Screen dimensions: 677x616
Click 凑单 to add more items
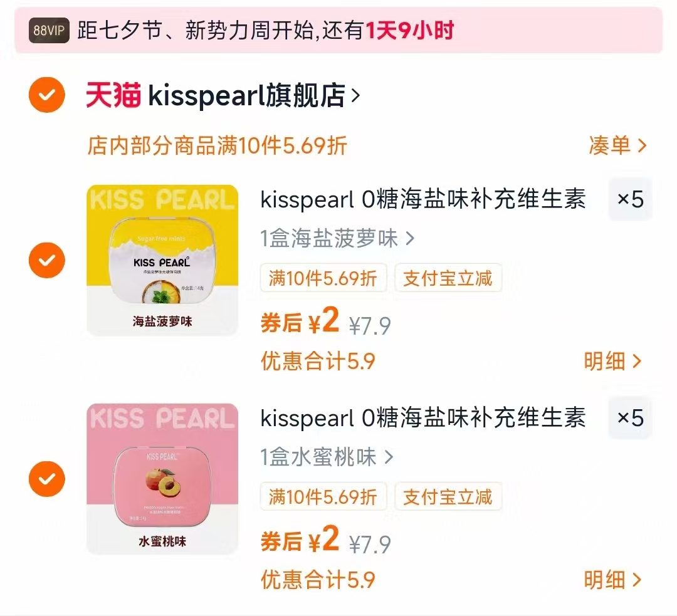click(617, 146)
